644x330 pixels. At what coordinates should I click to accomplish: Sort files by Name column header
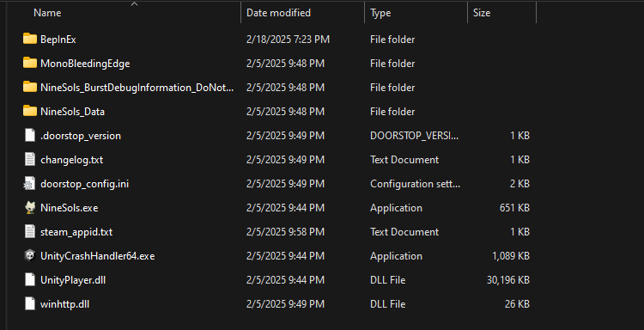[47, 13]
